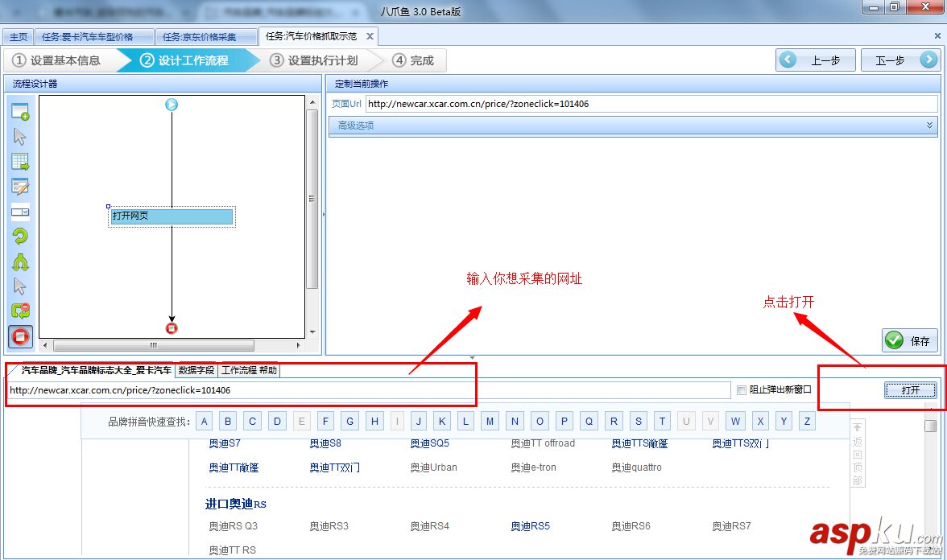The height and width of the screenshot is (560, 947).
Task: Select the open webpage step tool icon
Action: tap(20, 112)
